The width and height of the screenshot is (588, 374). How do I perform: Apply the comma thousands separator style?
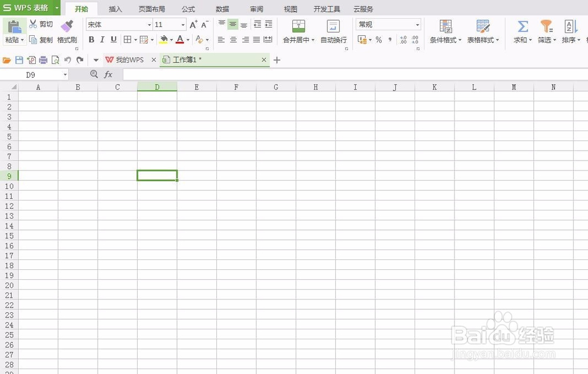390,39
